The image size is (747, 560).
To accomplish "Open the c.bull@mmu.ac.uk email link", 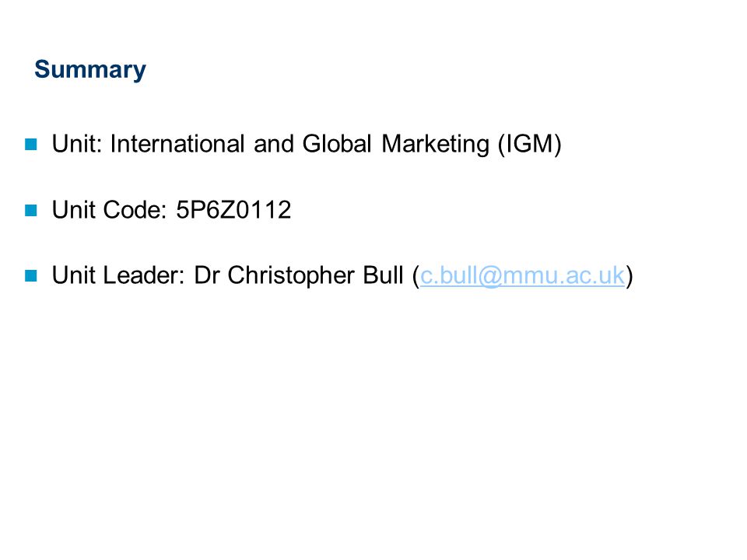I will coord(522,275).
